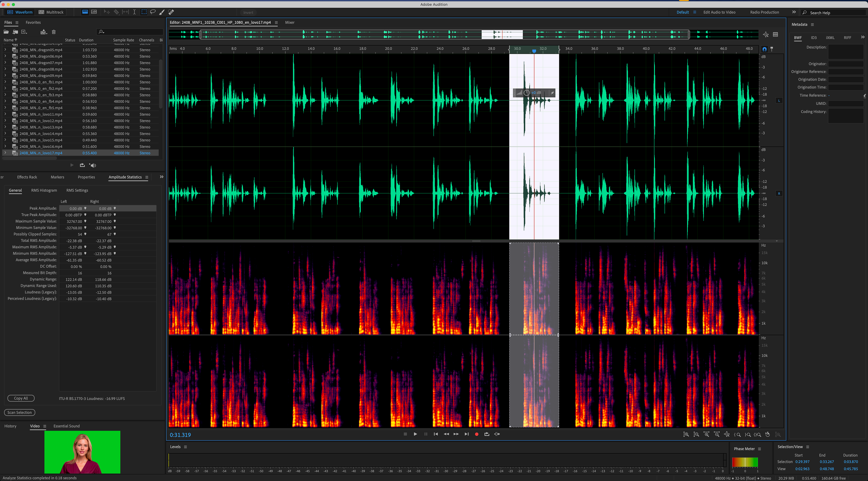The image size is (868, 481).
Task: Click the Zoom Out Full icon
Action: [x=727, y=434]
